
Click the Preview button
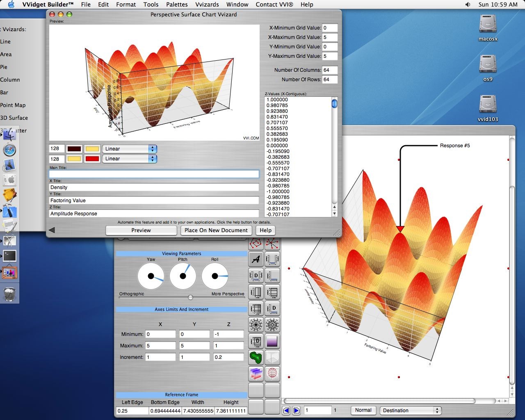click(141, 231)
